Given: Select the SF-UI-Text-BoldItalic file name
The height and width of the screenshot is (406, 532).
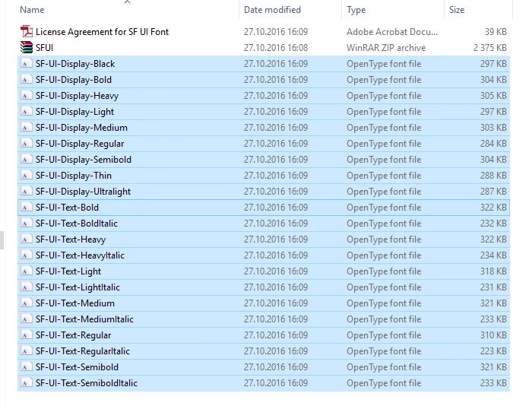Looking at the screenshot, I should (x=77, y=223).
